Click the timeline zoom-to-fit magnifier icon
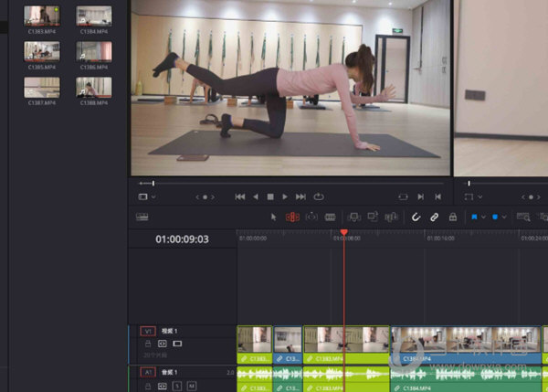The height and width of the screenshot is (392, 548). (x=523, y=217)
